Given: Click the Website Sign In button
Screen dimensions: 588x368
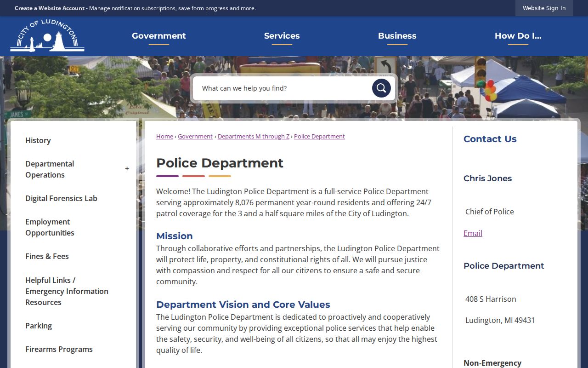Looking at the screenshot, I should point(544,8).
